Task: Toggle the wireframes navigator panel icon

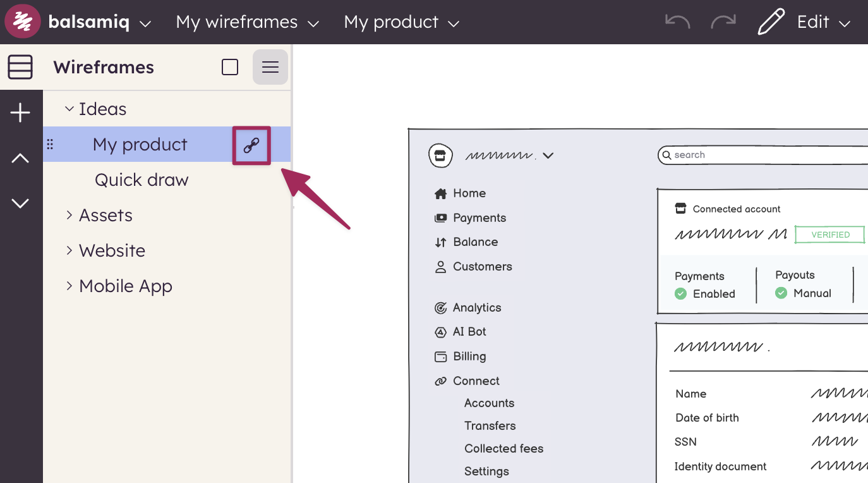Action: click(20, 67)
